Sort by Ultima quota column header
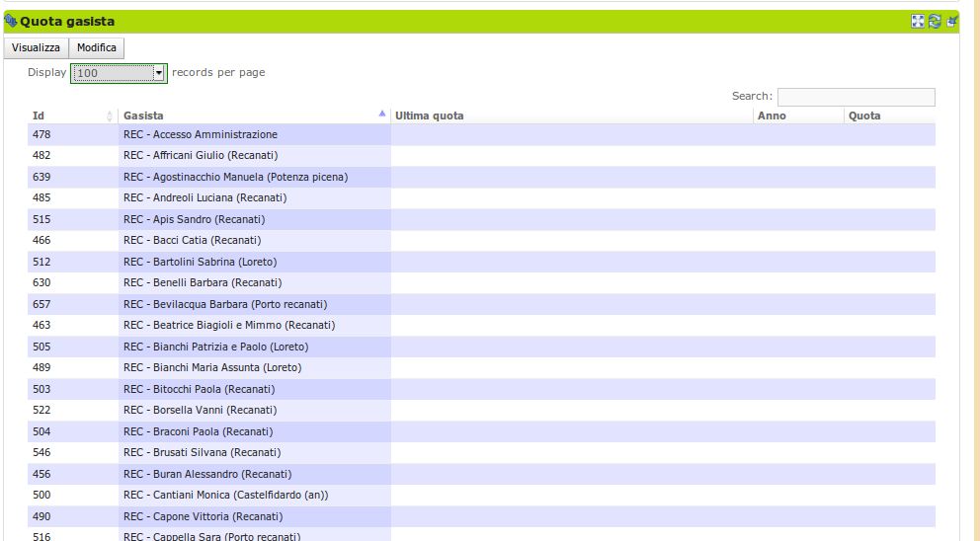This screenshot has height=541, width=980. (x=430, y=116)
